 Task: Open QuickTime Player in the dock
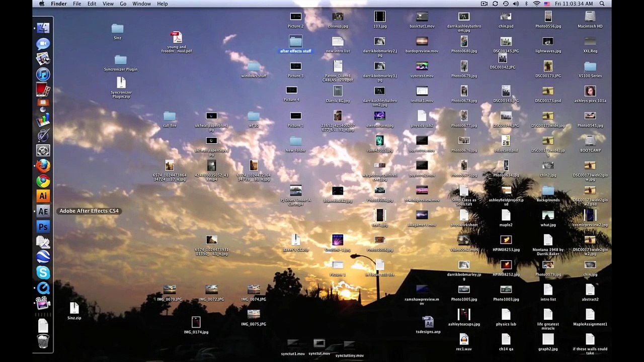43,288
